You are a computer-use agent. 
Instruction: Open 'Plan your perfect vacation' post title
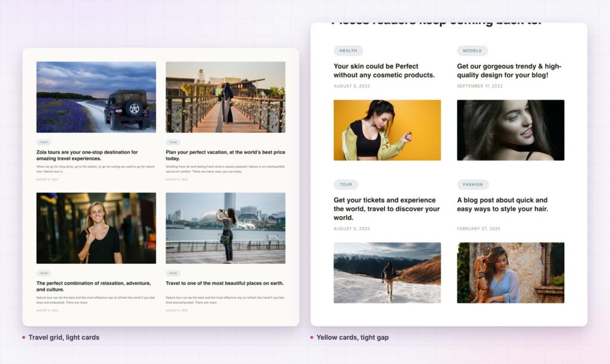[x=225, y=155]
